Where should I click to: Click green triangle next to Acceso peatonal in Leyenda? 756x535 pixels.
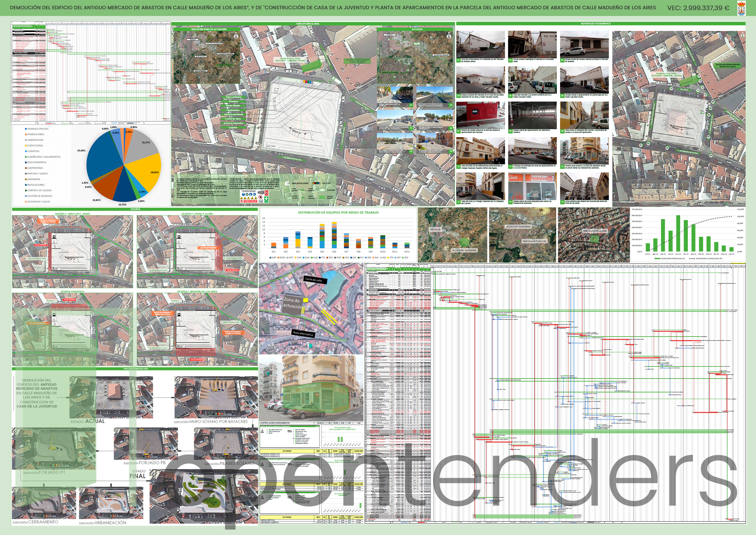(303, 190)
